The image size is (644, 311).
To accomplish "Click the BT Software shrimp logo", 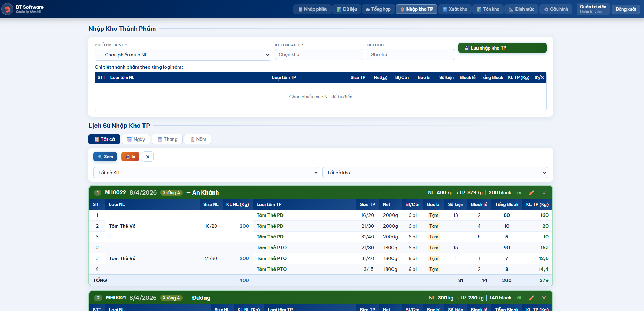I will (x=7, y=9).
